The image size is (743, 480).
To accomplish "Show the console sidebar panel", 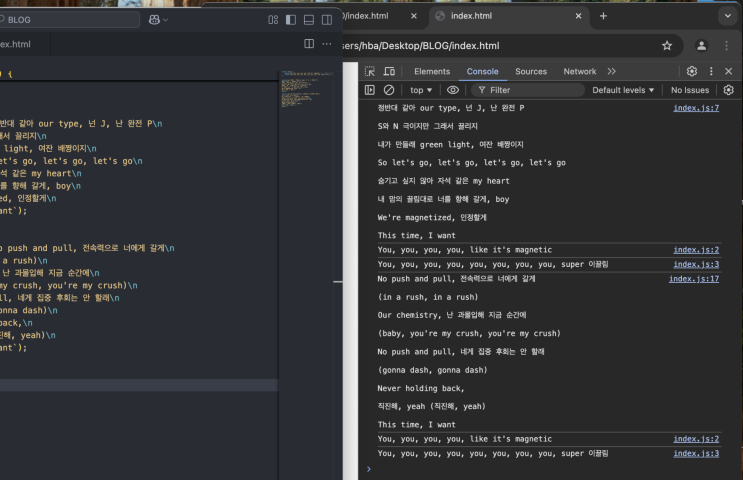I will [370, 90].
